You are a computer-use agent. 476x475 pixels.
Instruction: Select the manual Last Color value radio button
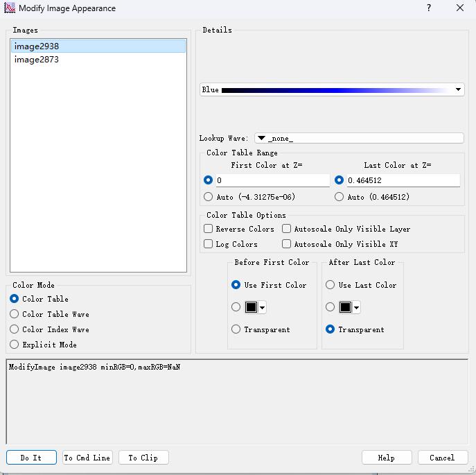pos(339,180)
